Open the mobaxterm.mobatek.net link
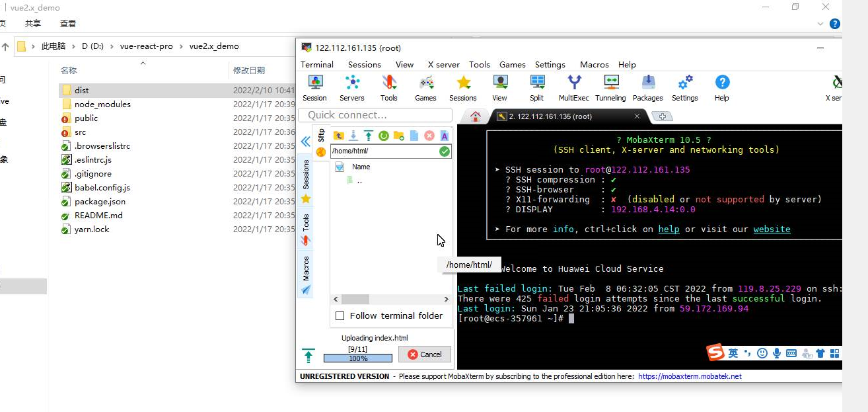This screenshot has height=412, width=868. click(690, 376)
